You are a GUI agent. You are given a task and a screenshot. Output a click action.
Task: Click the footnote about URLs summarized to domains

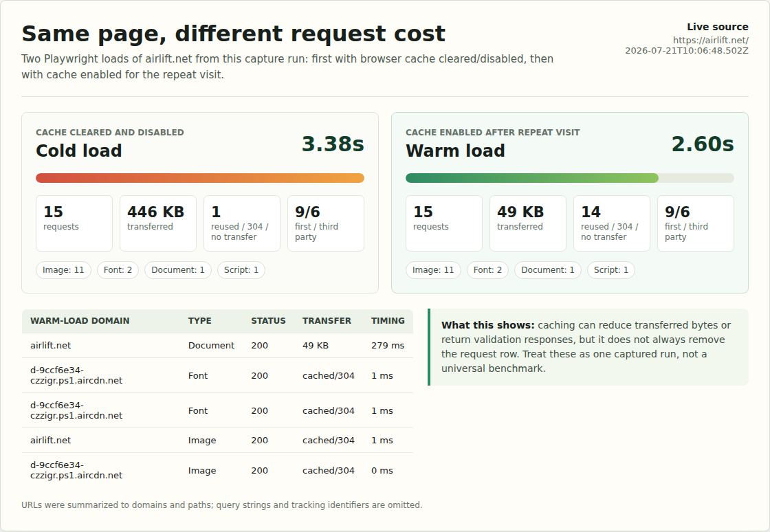pos(222,505)
